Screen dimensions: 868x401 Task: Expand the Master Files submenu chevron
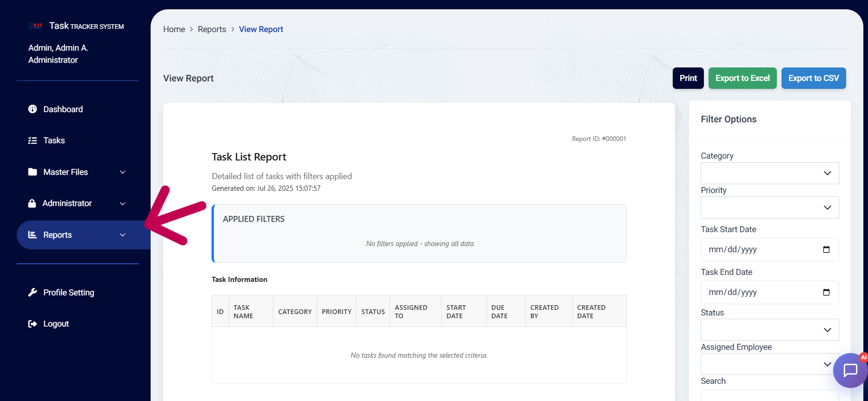123,172
